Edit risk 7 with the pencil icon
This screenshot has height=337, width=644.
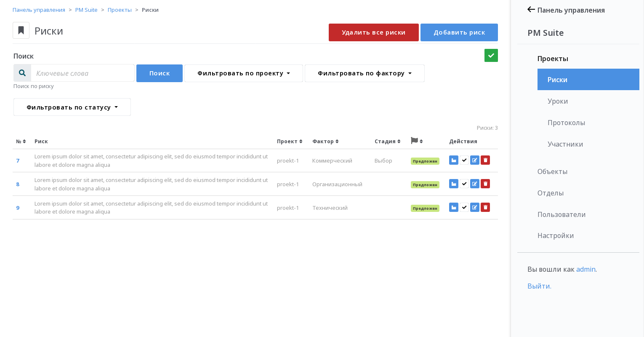click(x=475, y=160)
